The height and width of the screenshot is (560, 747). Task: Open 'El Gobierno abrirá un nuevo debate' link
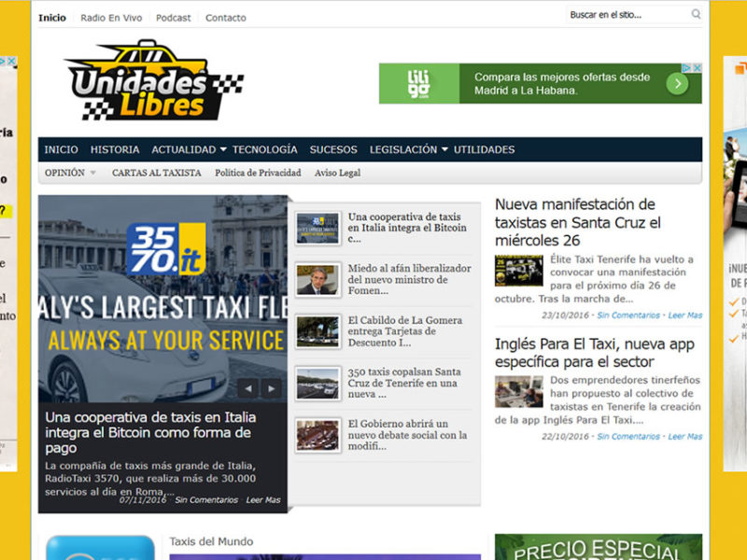point(407,435)
